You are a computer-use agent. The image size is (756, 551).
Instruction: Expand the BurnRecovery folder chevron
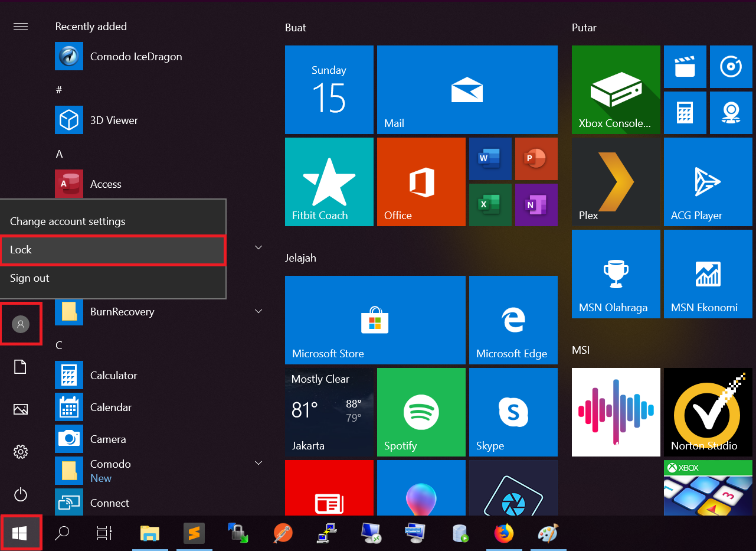pyautogui.click(x=258, y=311)
